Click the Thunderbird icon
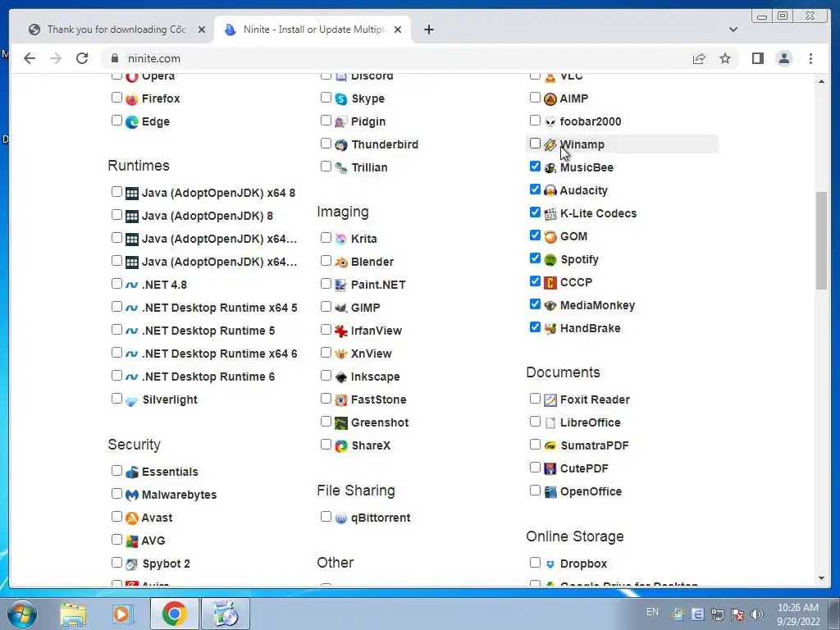 click(x=341, y=145)
